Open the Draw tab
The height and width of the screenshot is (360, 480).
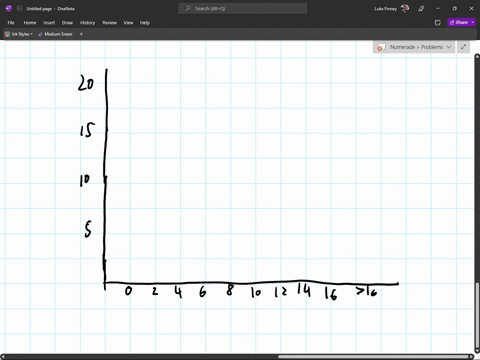tap(67, 23)
